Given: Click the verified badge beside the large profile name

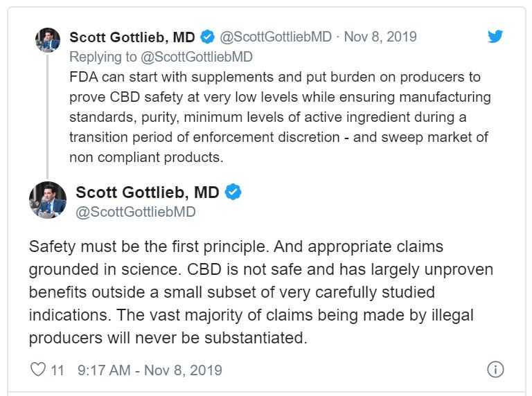Looking at the screenshot, I should click(233, 192).
